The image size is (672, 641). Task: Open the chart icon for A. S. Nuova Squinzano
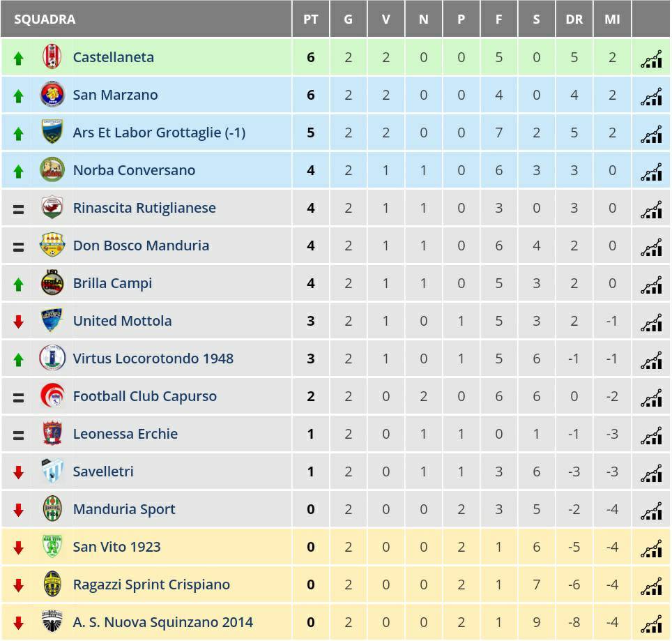click(651, 624)
